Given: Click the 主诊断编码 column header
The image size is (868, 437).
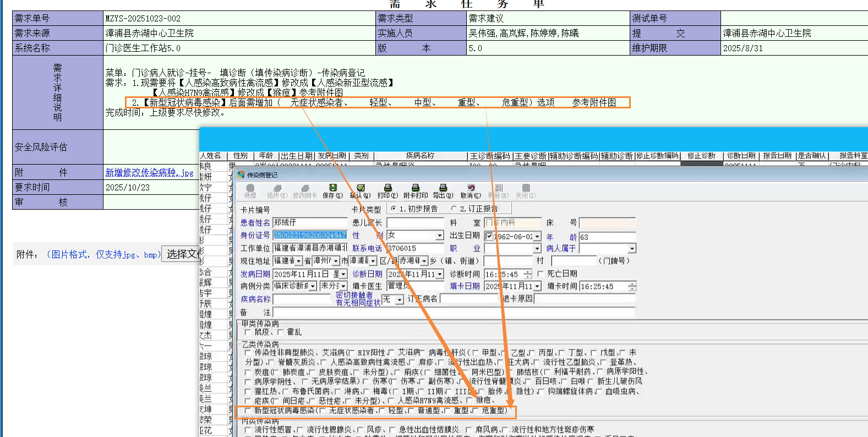Looking at the screenshot, I should click(x=490, y=156).
